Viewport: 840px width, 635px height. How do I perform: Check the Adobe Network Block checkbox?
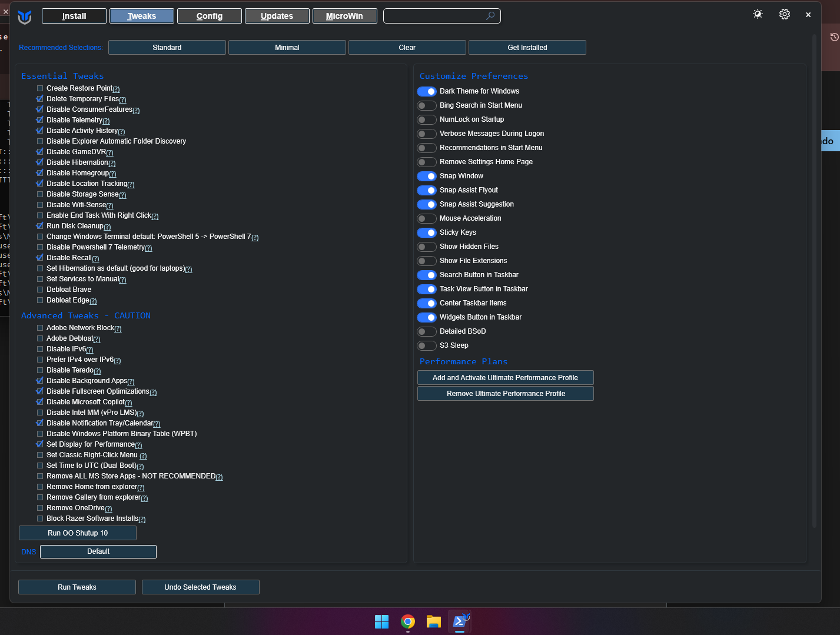(x=40, y=328)
